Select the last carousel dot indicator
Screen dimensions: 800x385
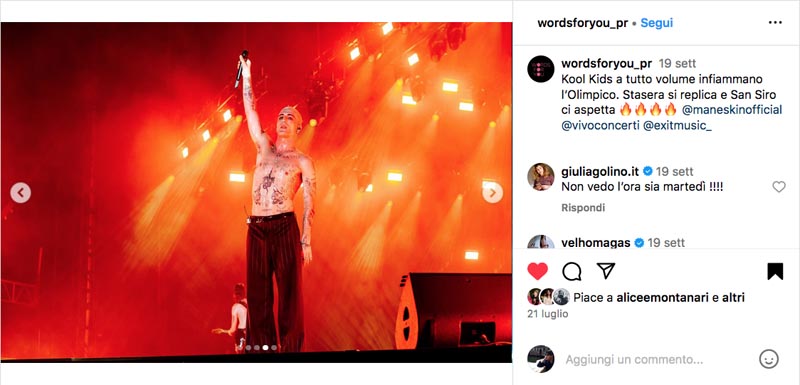tap(274, 347)
